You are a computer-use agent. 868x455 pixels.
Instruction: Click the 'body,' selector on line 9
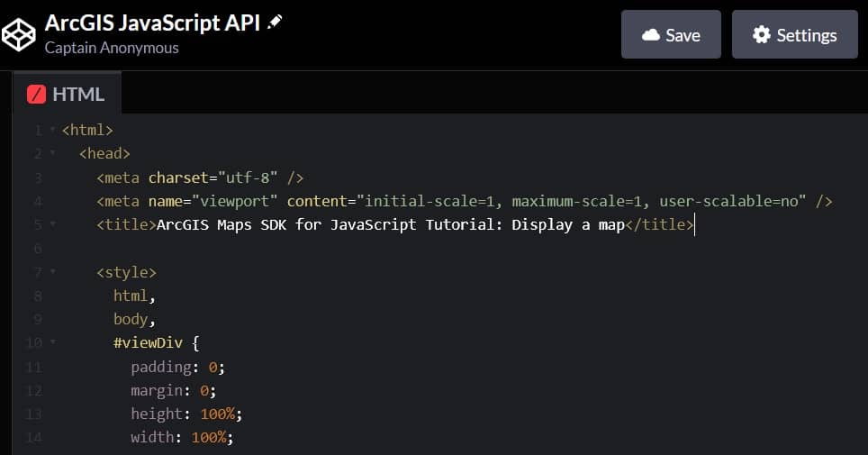pyautogui.click(x=134, y=320)
